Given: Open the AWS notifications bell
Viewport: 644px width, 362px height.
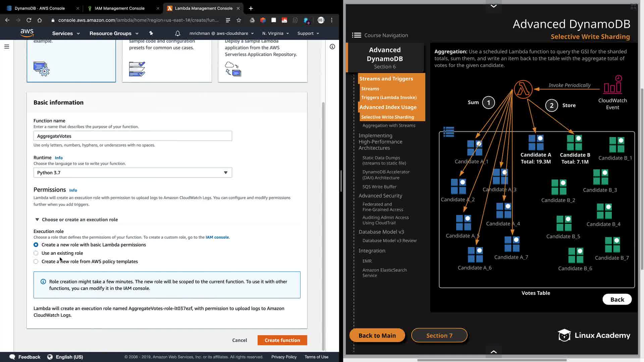Looking at the screenshot, I should (x=177, y=33).
